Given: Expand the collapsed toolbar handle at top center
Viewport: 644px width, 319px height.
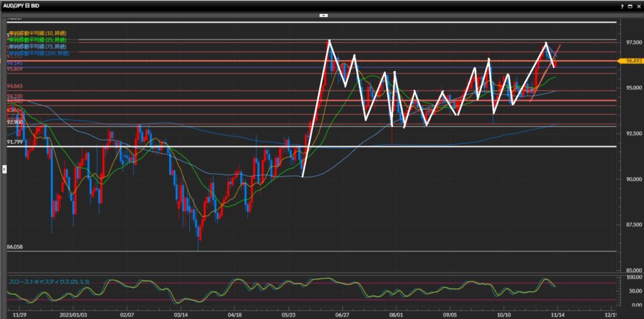Looking at the screenshot, I should click(x=323, y=14).
